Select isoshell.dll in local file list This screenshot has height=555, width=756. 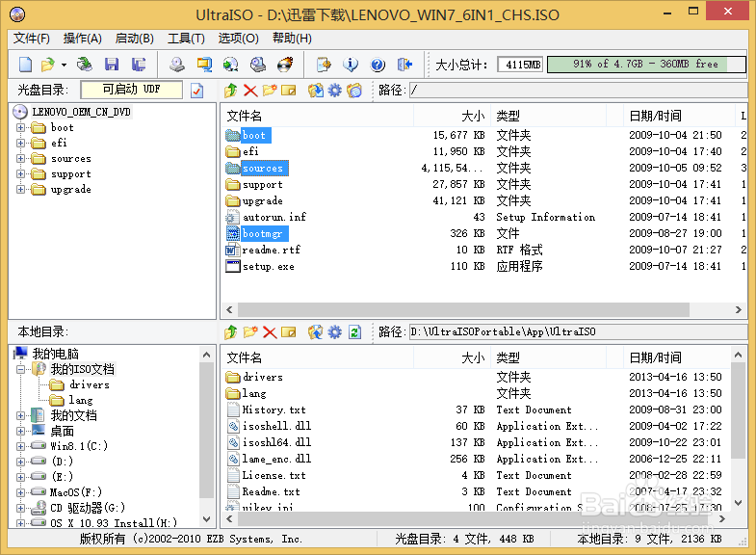[x=276, y=426]
